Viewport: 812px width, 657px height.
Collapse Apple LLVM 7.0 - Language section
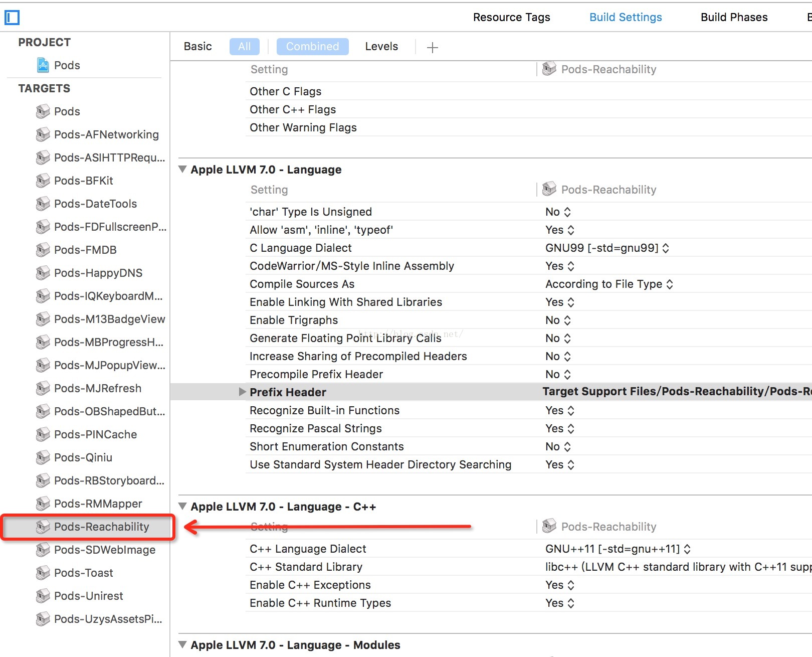click(x=182, y=170)
